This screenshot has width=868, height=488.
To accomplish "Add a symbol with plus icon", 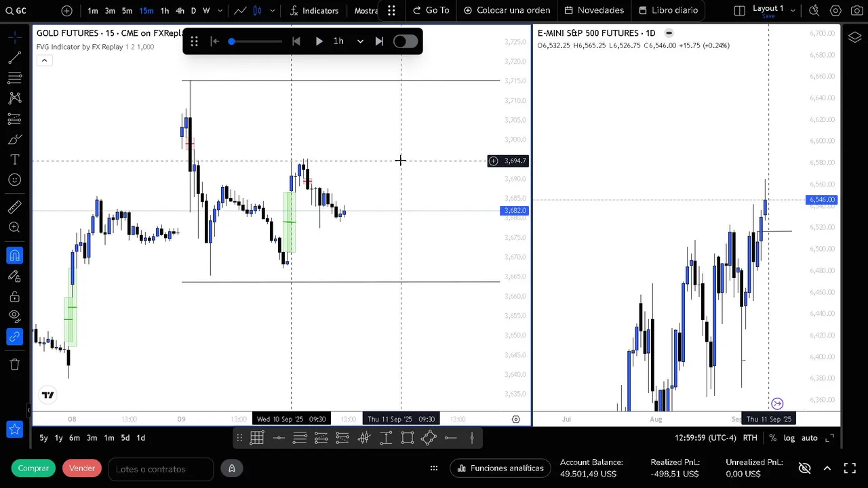I will [66, 11].
